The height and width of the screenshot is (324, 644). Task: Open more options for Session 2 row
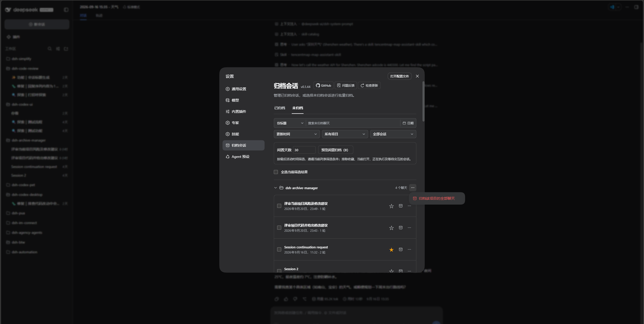(x=409, y=271)
